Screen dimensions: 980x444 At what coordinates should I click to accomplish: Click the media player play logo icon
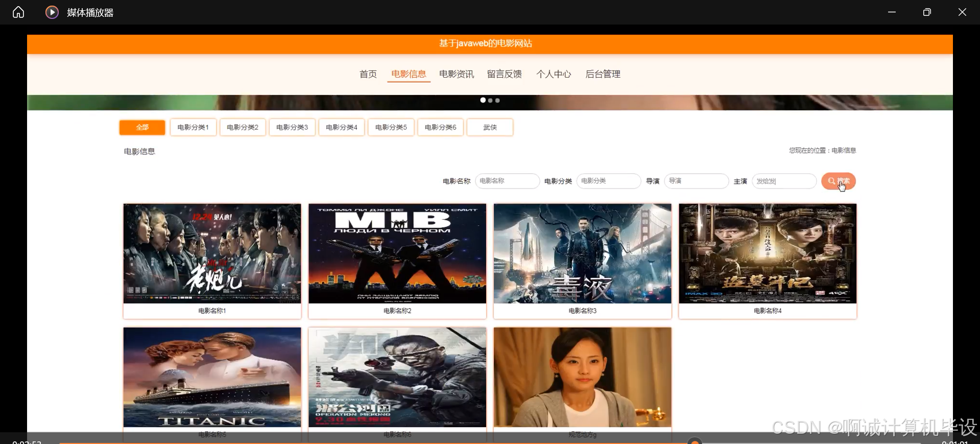click(x=52, y=12)
